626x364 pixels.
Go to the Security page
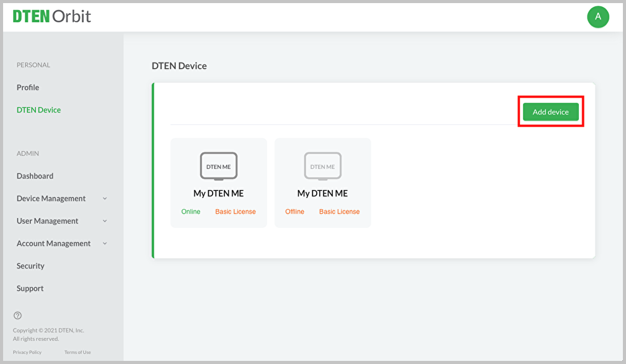30,266
